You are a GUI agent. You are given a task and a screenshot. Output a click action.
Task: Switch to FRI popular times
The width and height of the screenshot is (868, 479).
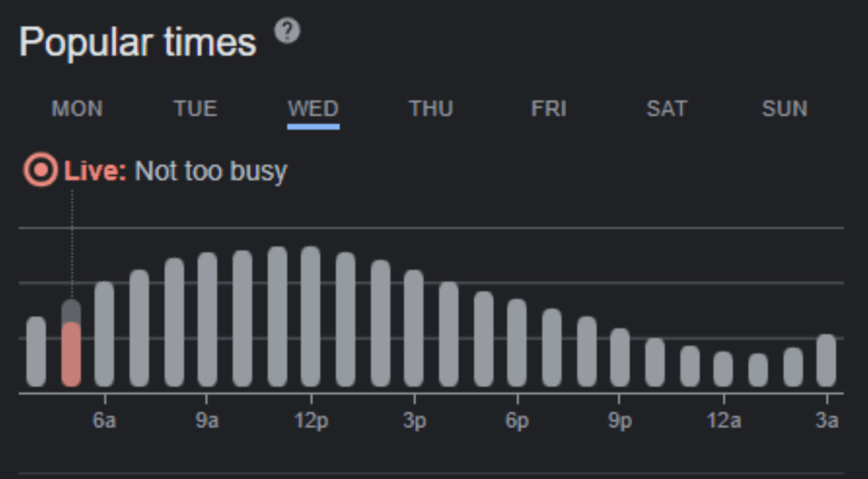548,109
